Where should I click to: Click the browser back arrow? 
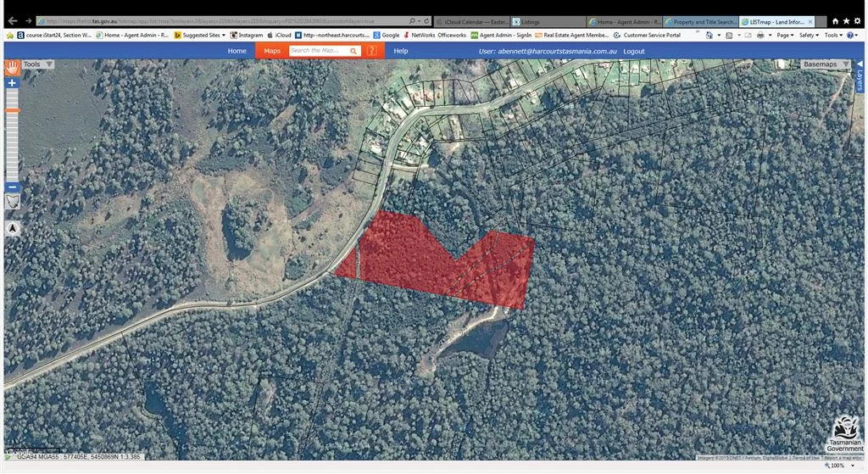pyautogui.click(x=12, y=20)
